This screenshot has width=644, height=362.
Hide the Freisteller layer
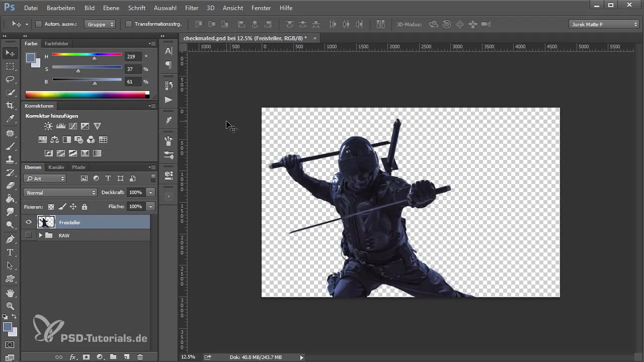[29, 222]
